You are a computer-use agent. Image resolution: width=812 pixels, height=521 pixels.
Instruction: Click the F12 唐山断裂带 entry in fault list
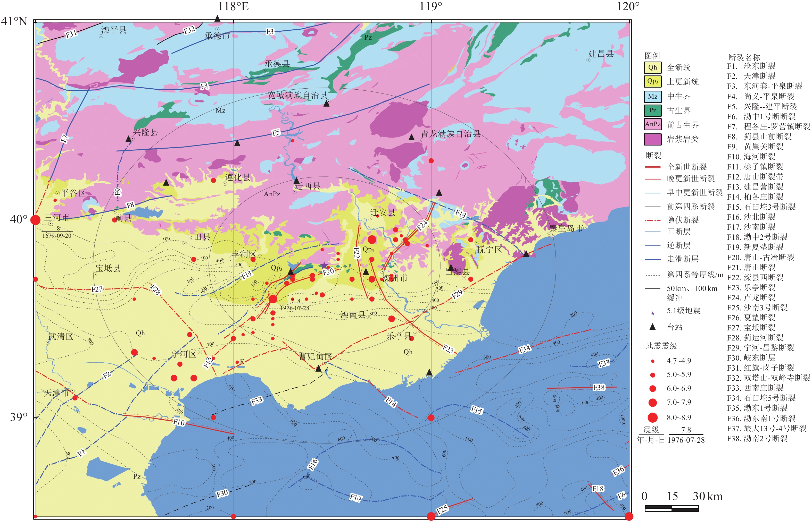[755, 177]
